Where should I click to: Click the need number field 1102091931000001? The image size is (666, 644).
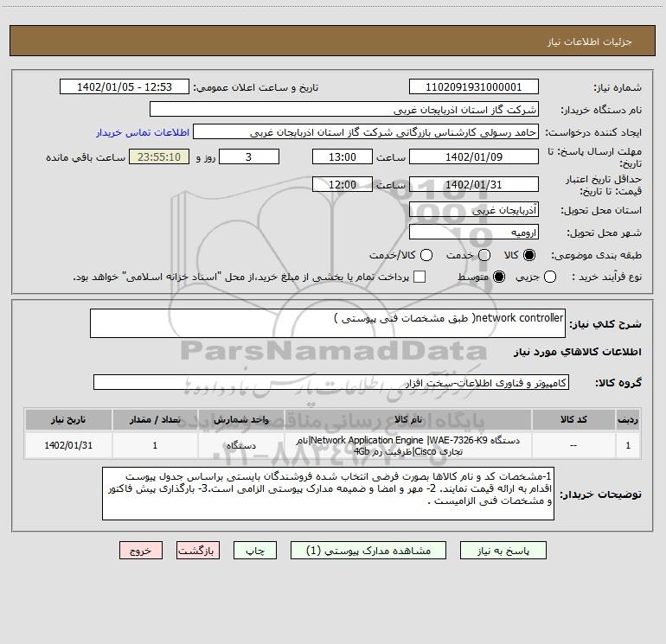474,86
